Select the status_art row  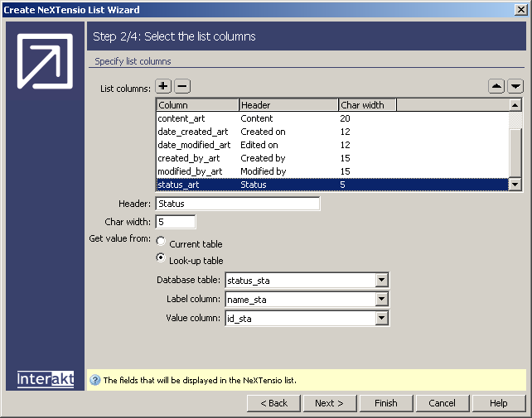pos(332,185)
